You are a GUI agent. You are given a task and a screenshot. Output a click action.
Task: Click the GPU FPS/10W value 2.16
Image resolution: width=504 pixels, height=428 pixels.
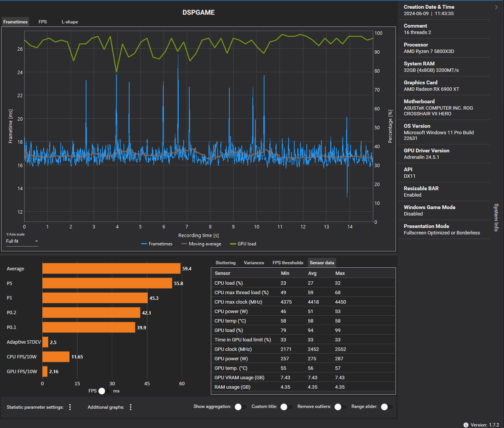click(x=54, y=372)
